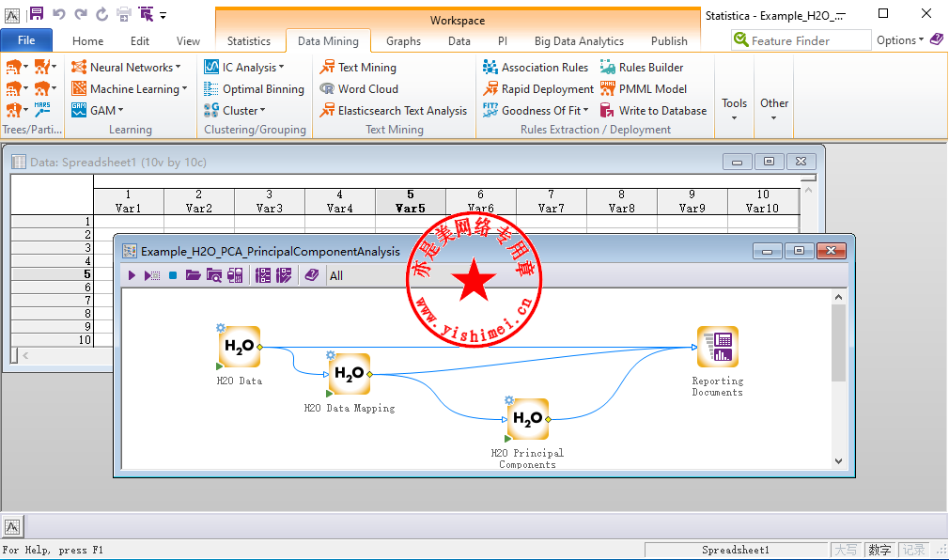Viewport: 949px width, 560px height.
Task: Expand the Machine Learning dropdown
Action: [x=184, y=89]
